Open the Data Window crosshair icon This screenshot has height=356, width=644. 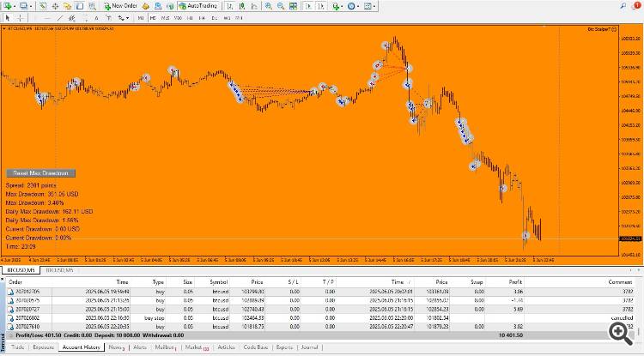pos(55,6)
